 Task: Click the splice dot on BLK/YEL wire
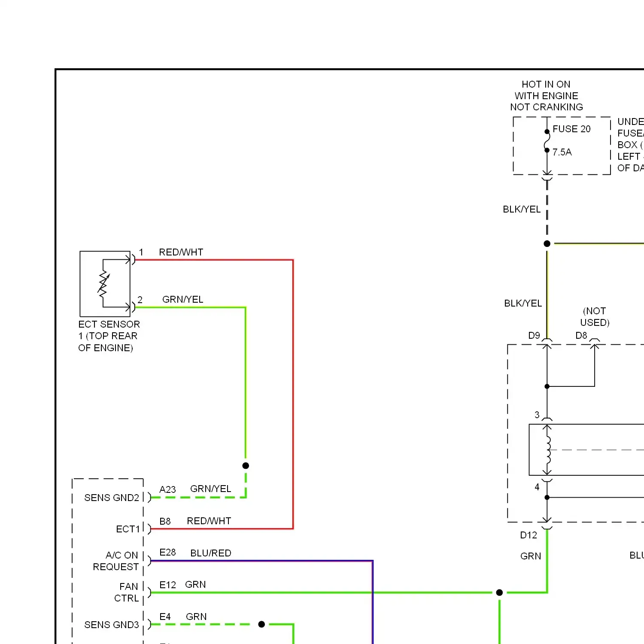point(547,243)
